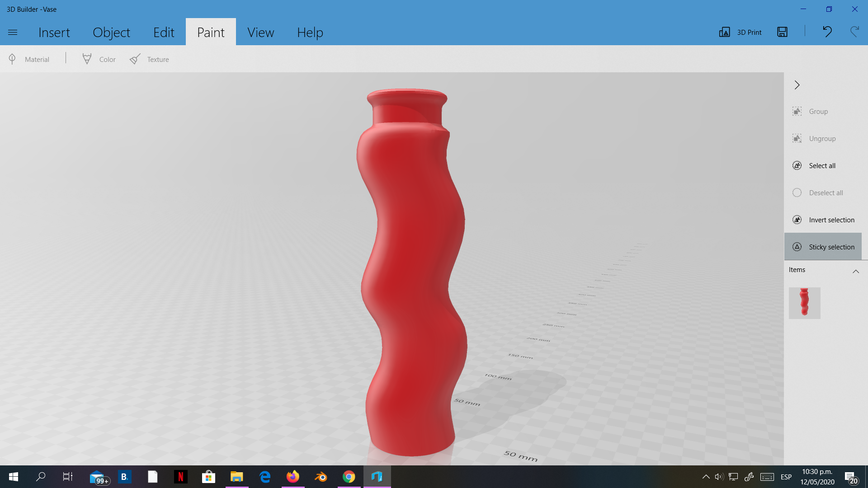Open Google Chrome from the taskbar
Image resolution: width=868 pixels, height=488 pixels.
click(349, 477)
